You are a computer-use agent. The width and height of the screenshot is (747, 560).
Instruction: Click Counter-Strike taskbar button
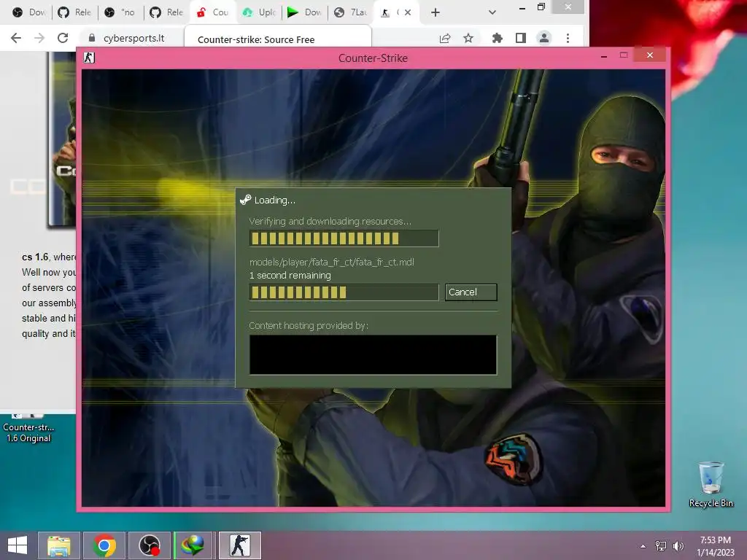click(239, 545)
